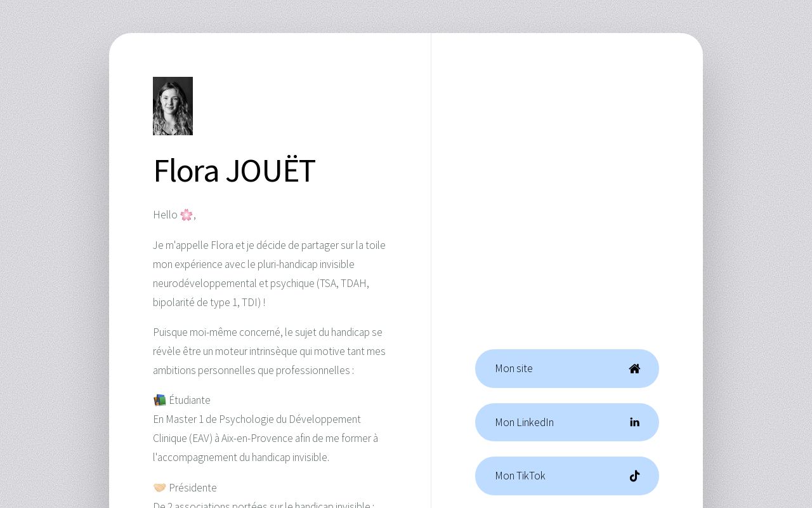This screenshot has width=812, height=508.
Task: Select the Hello greeting text
Action: [167, 215]
